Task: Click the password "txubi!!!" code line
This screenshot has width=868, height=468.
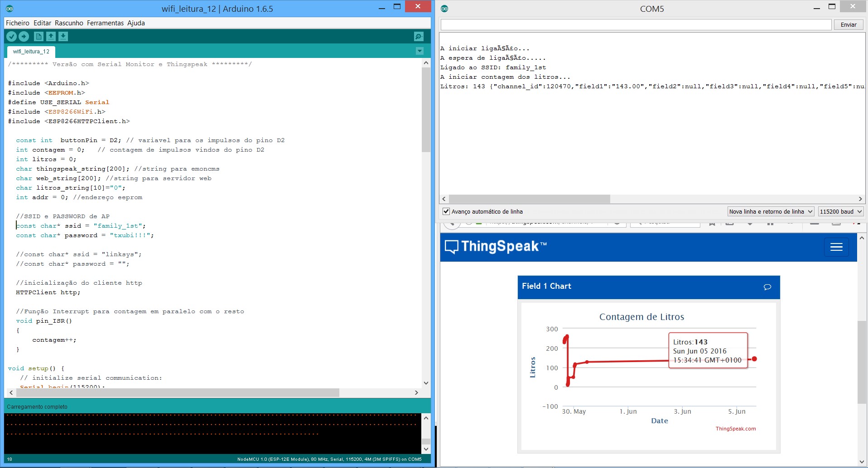Action: click(x=85, y=235)
